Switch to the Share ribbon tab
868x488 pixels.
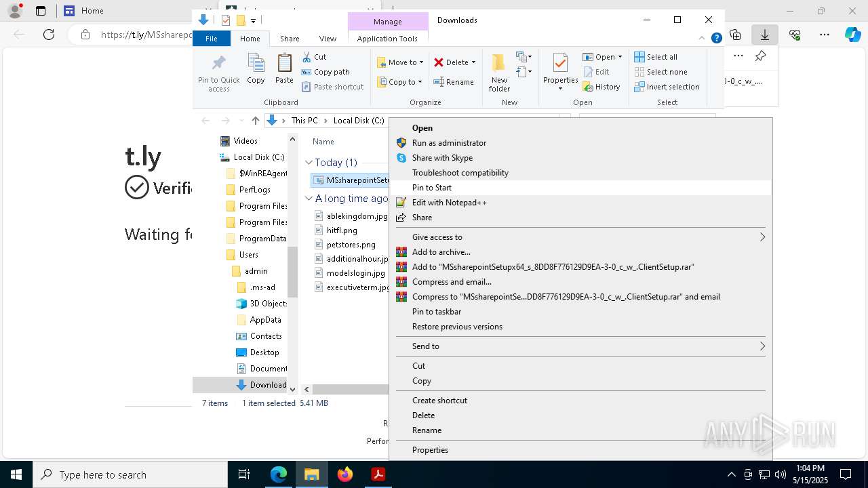[290, 39]
